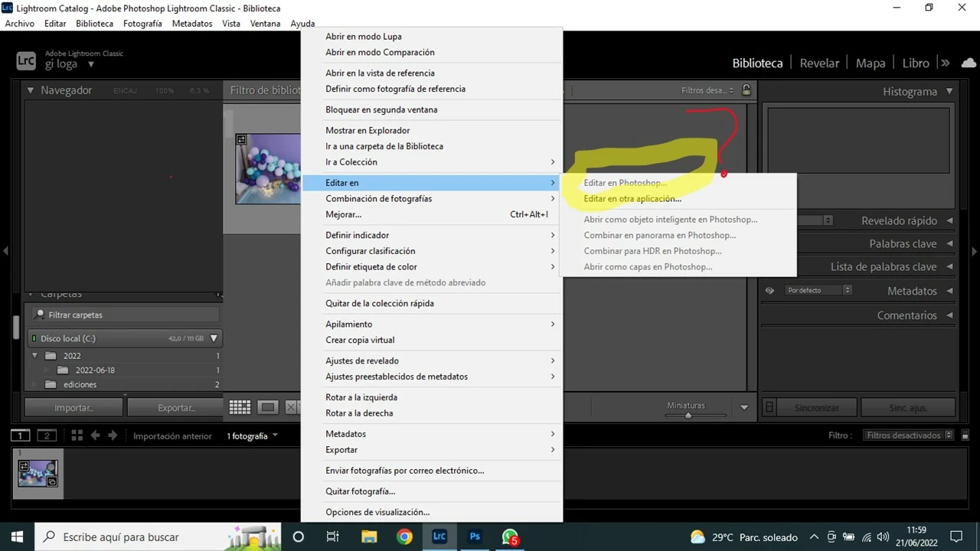Toggle the filter lock padlock icon
Image resolution: width=980 pixels, height=551 pixels.
click(746, 90)
